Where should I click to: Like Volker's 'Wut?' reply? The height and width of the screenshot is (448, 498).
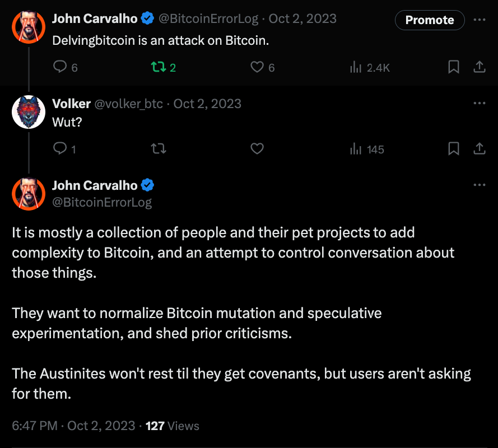[257, 149]
